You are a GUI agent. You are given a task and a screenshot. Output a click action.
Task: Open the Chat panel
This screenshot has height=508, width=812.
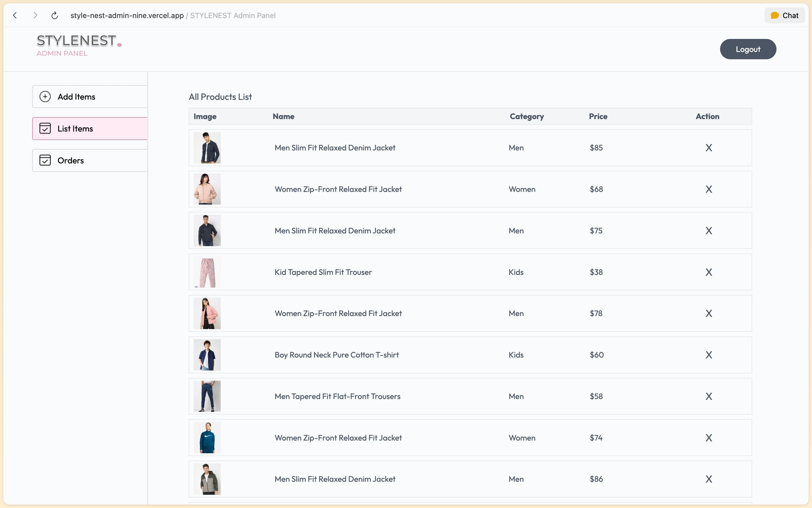point(784,16)
